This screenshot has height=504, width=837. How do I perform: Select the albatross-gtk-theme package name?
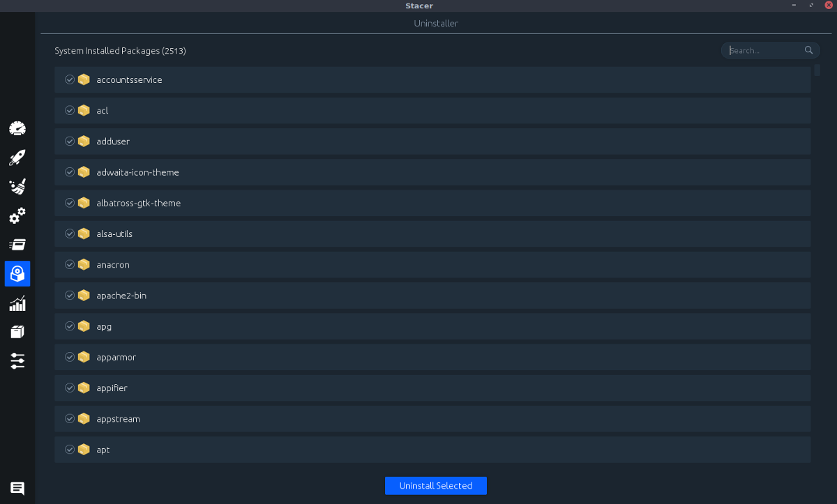(139, 203)
